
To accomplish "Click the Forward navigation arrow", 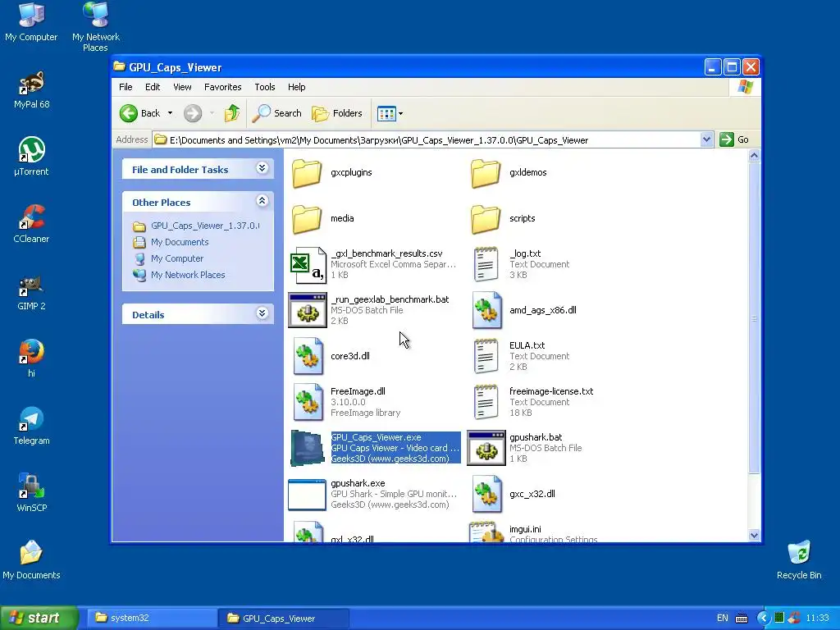I will [x=193, y=113].
